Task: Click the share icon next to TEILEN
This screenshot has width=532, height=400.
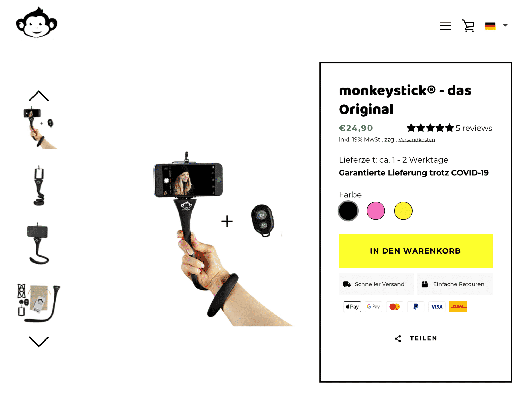Action: [398, 338]
